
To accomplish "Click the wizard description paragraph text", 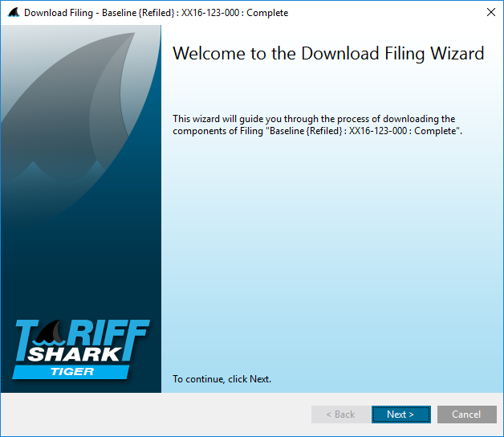I will click(x=317, y=125).
